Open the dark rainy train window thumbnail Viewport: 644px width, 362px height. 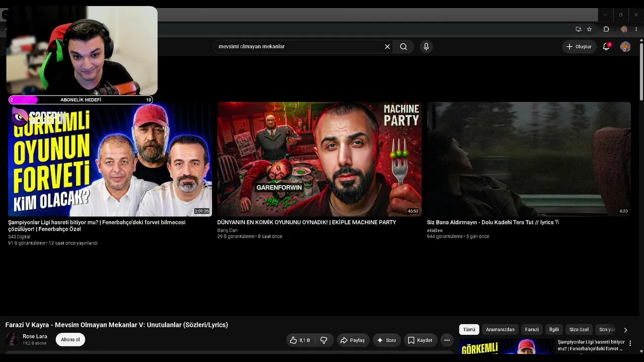529,159
